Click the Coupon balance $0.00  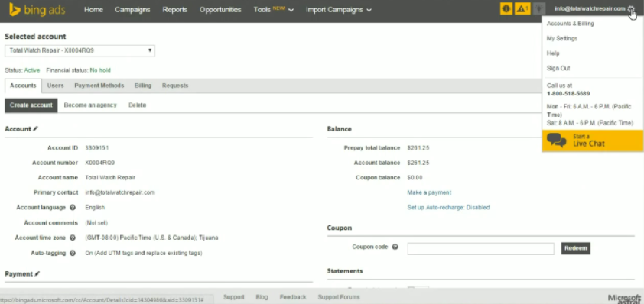[x=415, y=178]
